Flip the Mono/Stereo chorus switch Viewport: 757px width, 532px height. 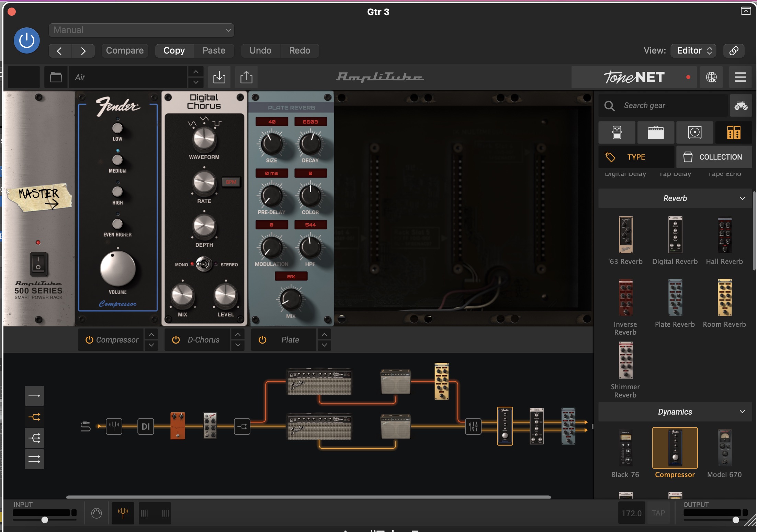coord(204,264)
